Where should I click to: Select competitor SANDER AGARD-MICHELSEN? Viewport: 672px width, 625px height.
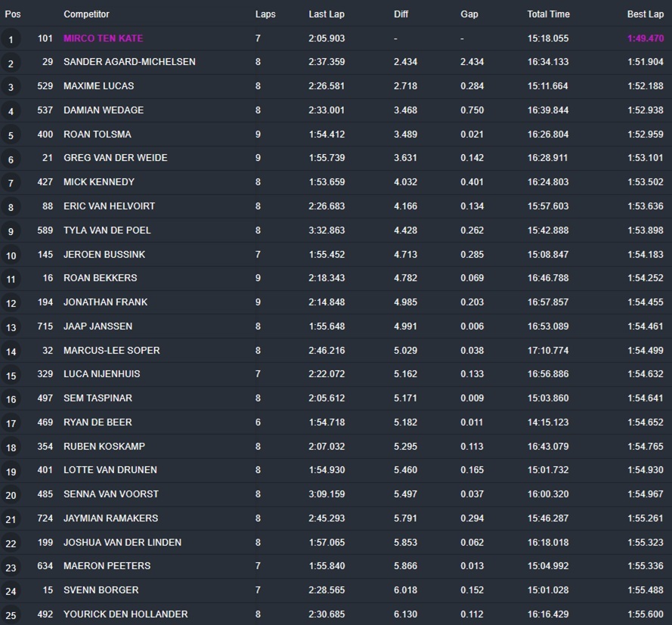tap(129, 62)
